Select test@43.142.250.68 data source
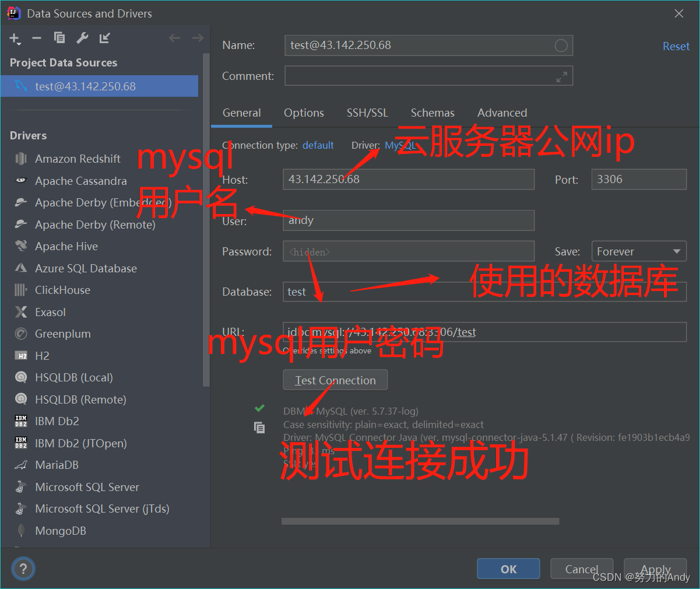This screenshot has width=700, height=589. click(x=99, y=86)
